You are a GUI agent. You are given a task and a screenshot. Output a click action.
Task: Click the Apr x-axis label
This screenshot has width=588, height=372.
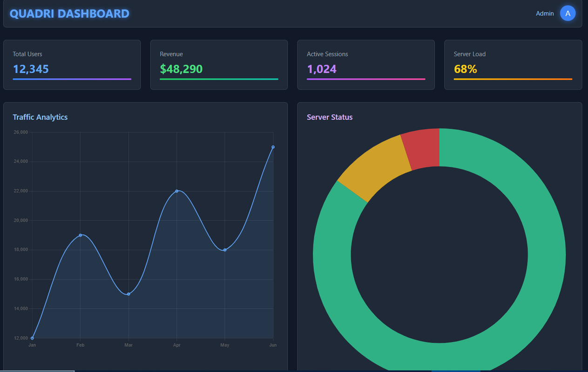point(176,345)
